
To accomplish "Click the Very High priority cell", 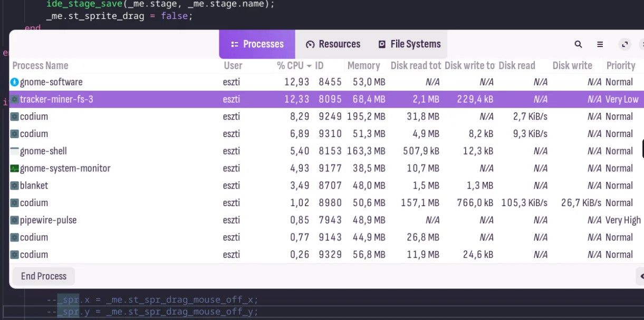I will (623, 220).
